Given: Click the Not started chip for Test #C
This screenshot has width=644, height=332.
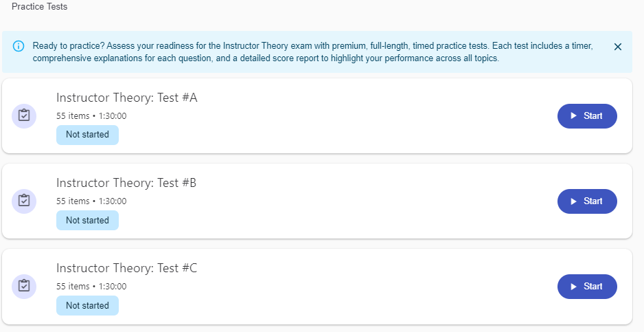Looking at the screenshot, I should tap(87, 305).
